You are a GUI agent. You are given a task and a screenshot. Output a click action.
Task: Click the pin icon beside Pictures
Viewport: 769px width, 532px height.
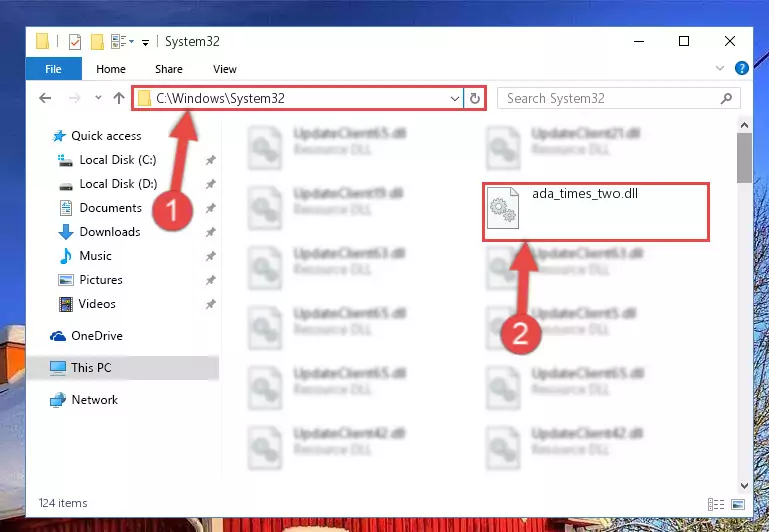click(210, 279)
